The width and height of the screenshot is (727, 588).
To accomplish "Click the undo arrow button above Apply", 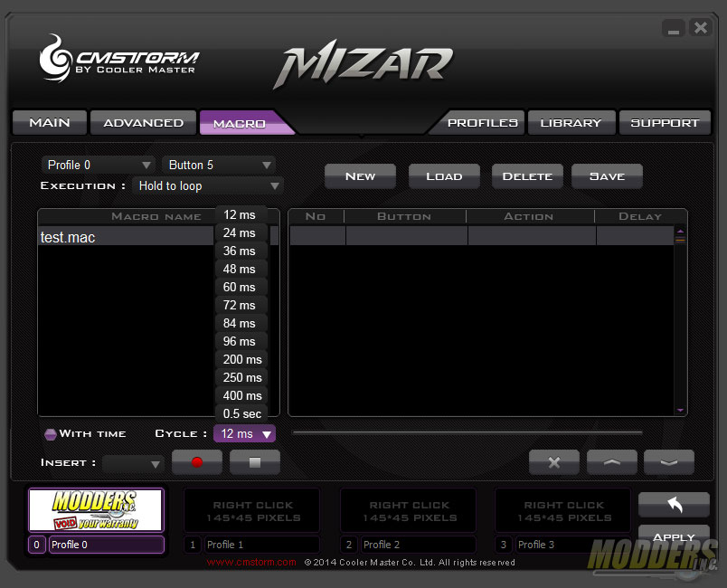I will (x=674, y=505).
